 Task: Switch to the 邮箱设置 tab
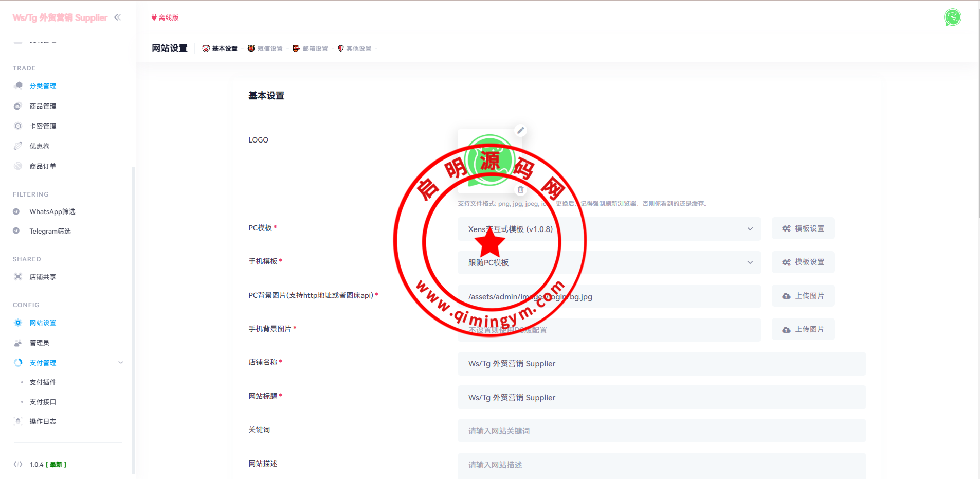310,49
